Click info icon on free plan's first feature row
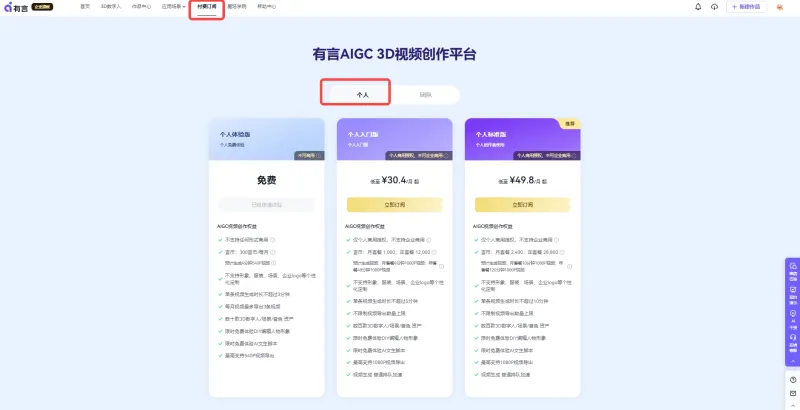The height and width of the screenshot is (410, 800). (272, 240)
